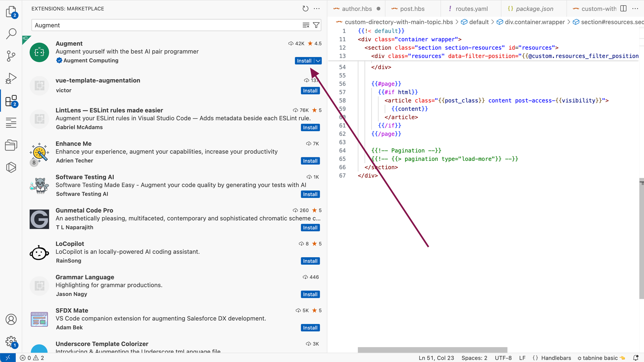Refresh the extensions marketplace list

[305, 9]
